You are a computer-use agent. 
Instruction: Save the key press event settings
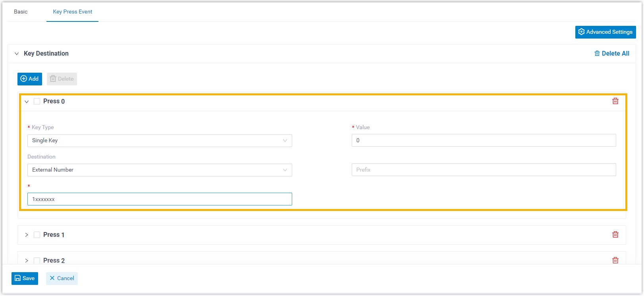click(25, 278)
